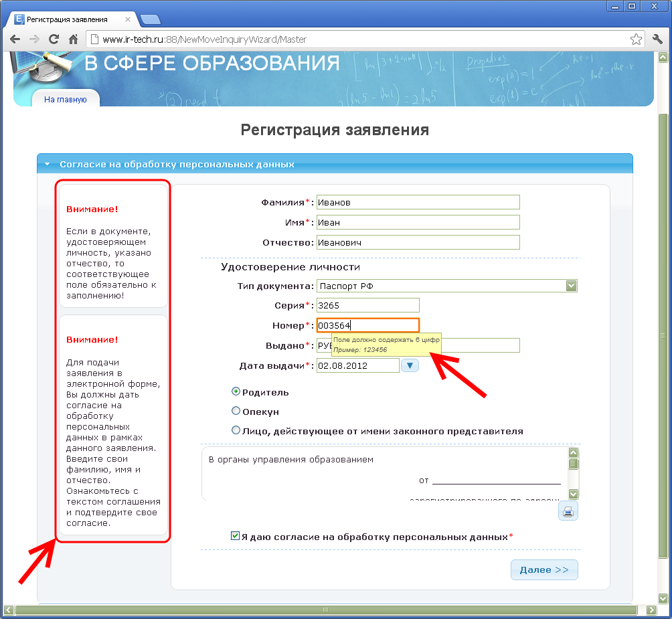Open the date picker arrow next to Дата выдачи
Screen dimensions: 672x619
[x=410, y=365]
